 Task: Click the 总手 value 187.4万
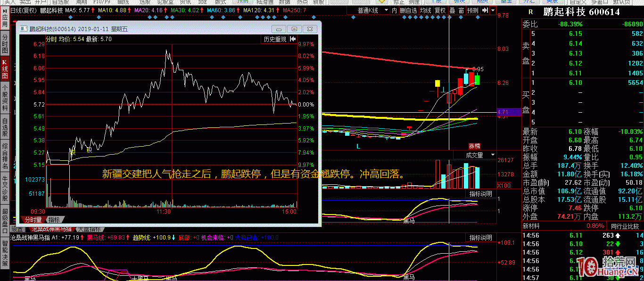570,165
